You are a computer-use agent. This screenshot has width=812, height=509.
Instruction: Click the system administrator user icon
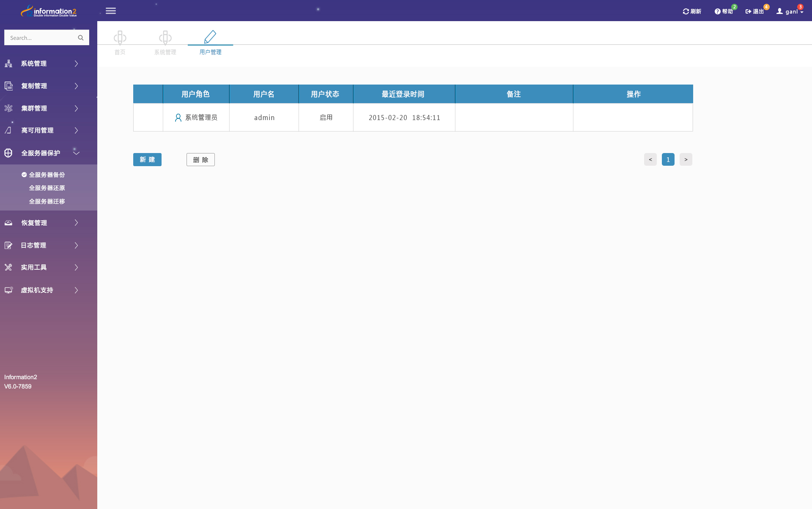pyautogui.click(x=178, y=118)
